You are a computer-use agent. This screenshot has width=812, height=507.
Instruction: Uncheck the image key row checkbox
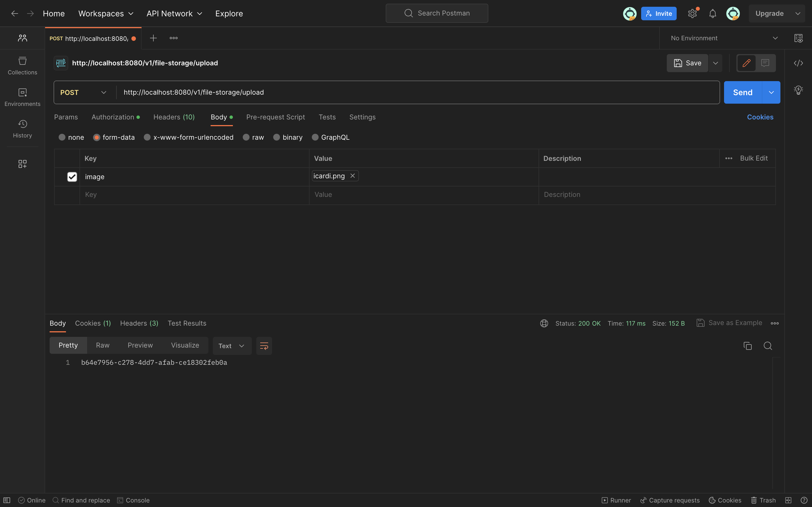(72, 177)
